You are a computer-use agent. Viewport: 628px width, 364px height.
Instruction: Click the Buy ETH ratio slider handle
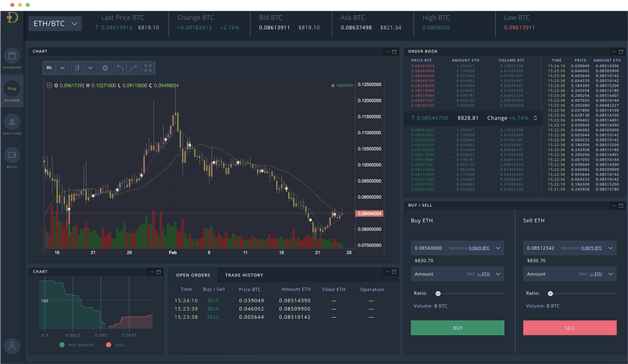tap(438, 293)
